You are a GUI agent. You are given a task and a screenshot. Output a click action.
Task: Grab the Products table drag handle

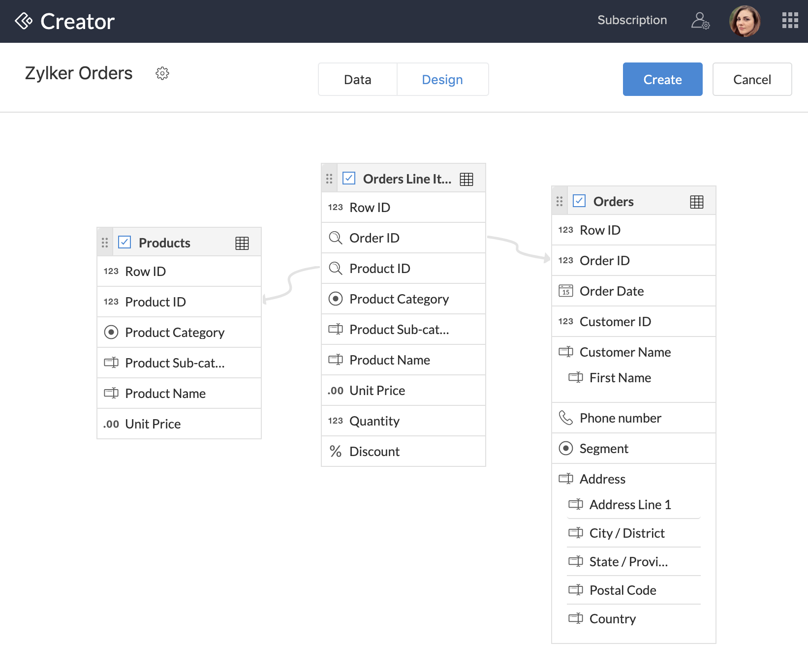point(105,243)
